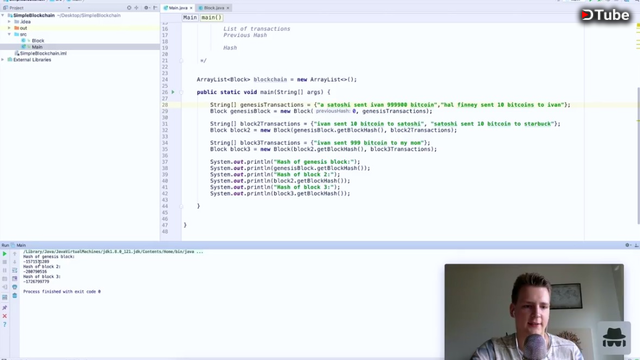Expand the .idea folder

coord(9,22)
